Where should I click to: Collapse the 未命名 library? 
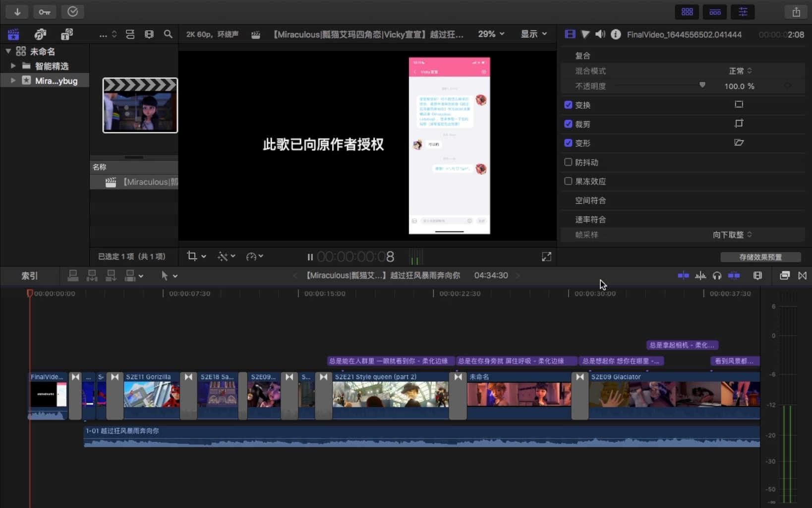coord(8,51)
